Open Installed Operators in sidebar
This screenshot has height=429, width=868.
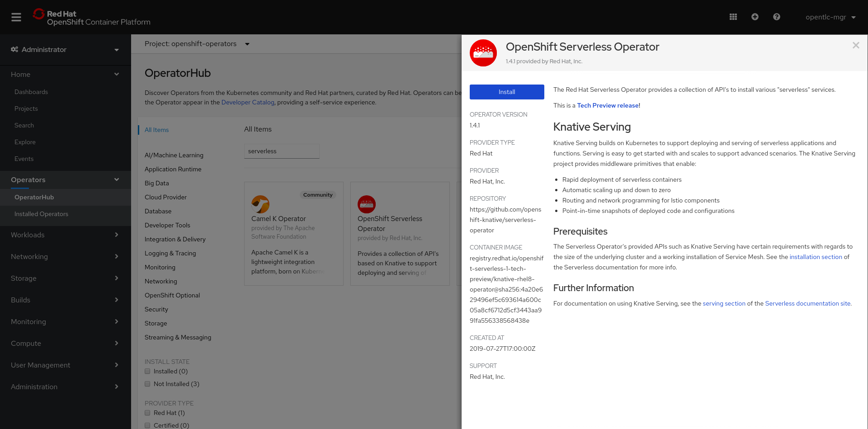[x=41, y=214]
